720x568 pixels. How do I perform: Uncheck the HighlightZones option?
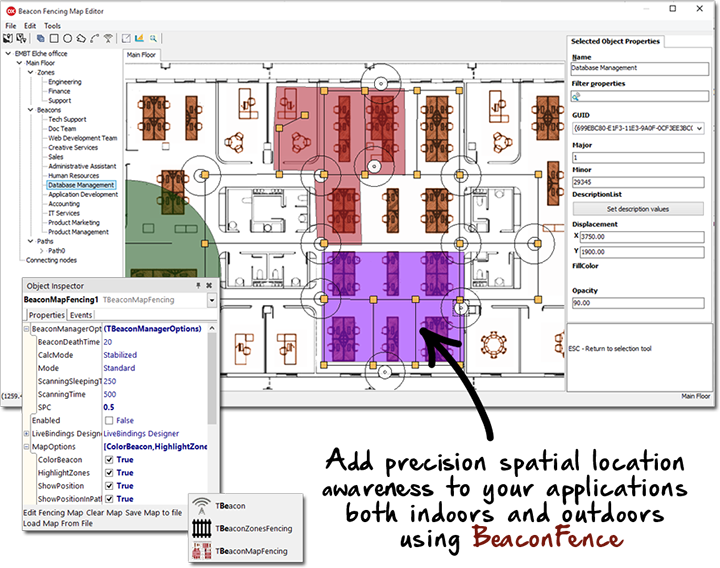click(109, 473)
